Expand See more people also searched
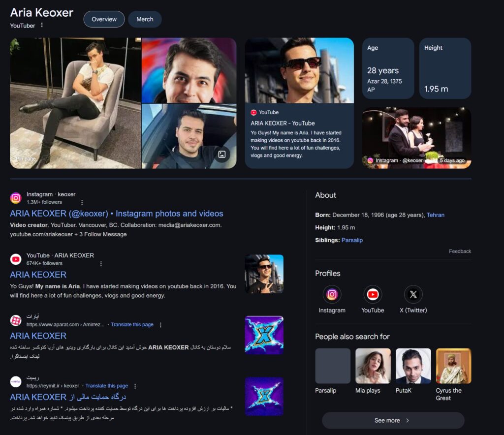 (x=393, y=420)
